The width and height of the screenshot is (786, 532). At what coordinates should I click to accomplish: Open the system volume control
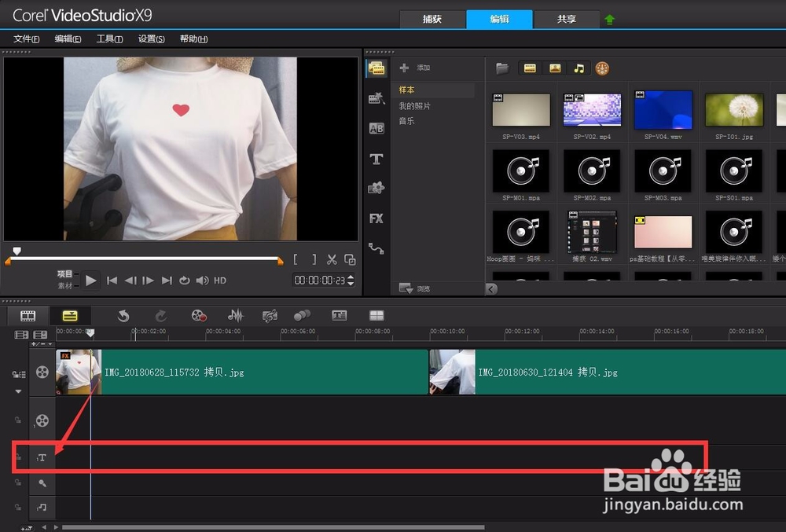pyautogui.click(x=202, y=281)
